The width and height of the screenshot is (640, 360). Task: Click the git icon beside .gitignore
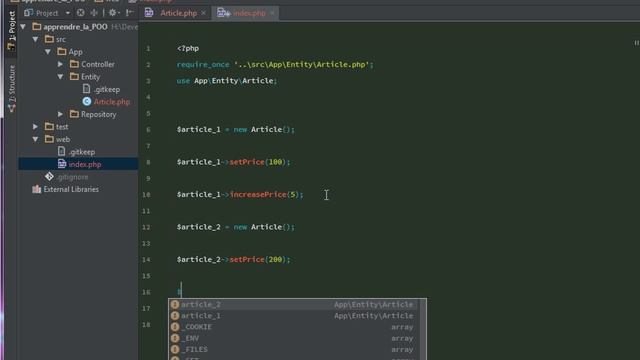click(x=49, y=176)
